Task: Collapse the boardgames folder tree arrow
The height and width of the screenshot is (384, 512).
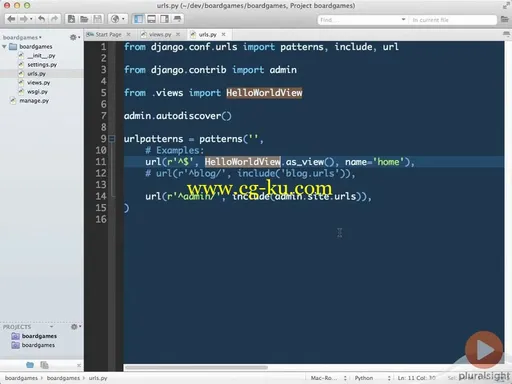Action: pos(4,47)
